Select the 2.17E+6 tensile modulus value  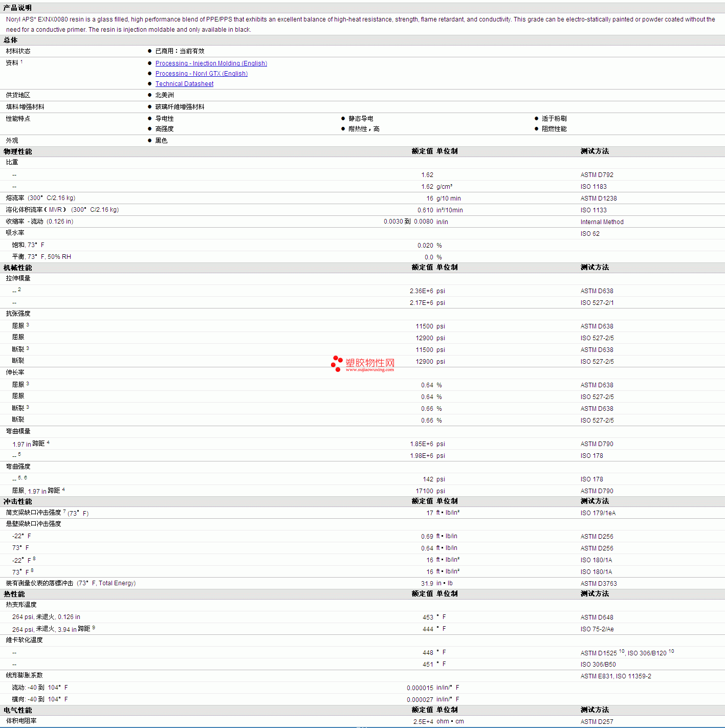[421, 303]
